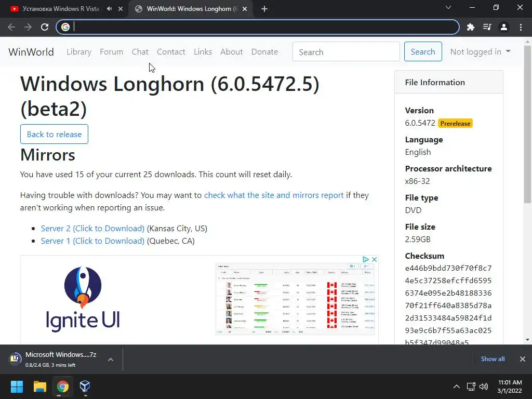Open the volume tray icon

(x=484, y=387)
